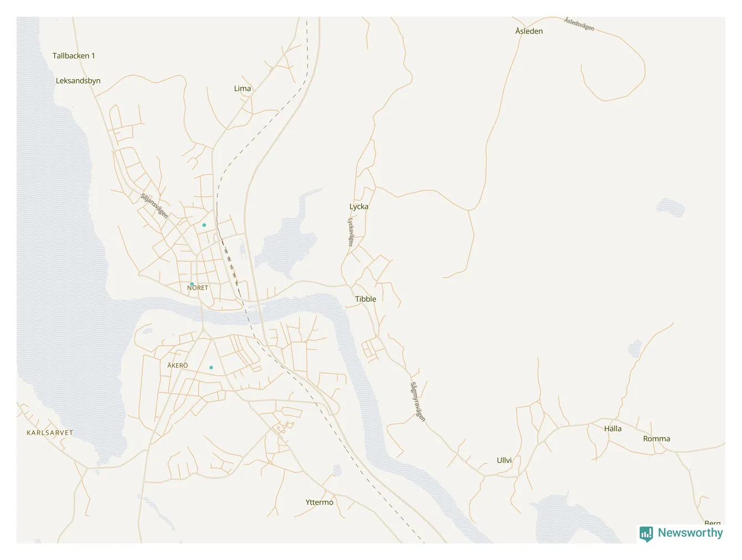This screenshot has width=742, height=560.
Task: Select the Ullvi village label
Action: click(504, 460)
